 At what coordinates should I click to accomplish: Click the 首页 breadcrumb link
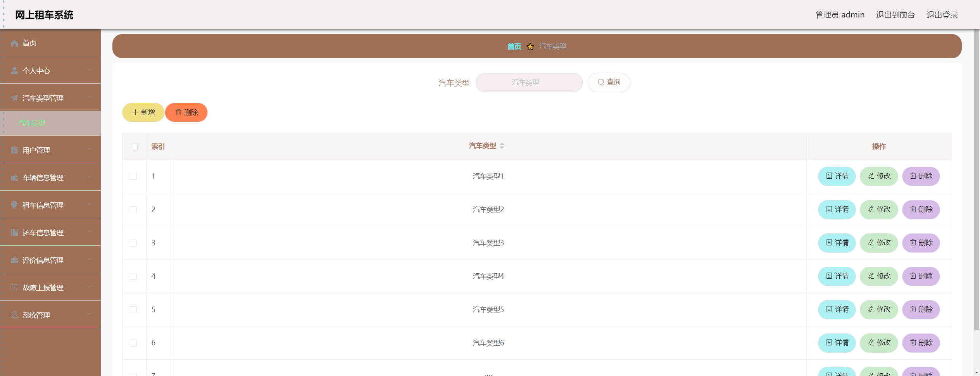[x=514, y=47]
